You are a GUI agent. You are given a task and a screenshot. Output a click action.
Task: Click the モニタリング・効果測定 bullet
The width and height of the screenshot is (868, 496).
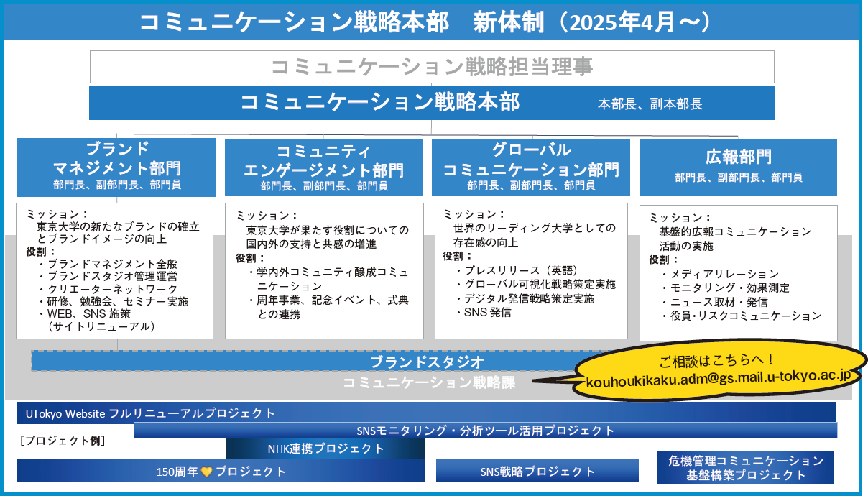(725, 288)
